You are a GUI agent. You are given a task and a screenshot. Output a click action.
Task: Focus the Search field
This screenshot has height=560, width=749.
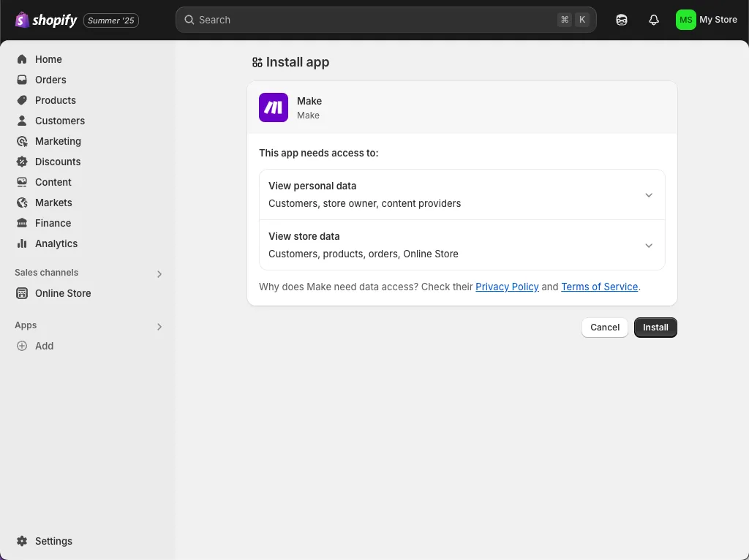(x=386, y=20)
